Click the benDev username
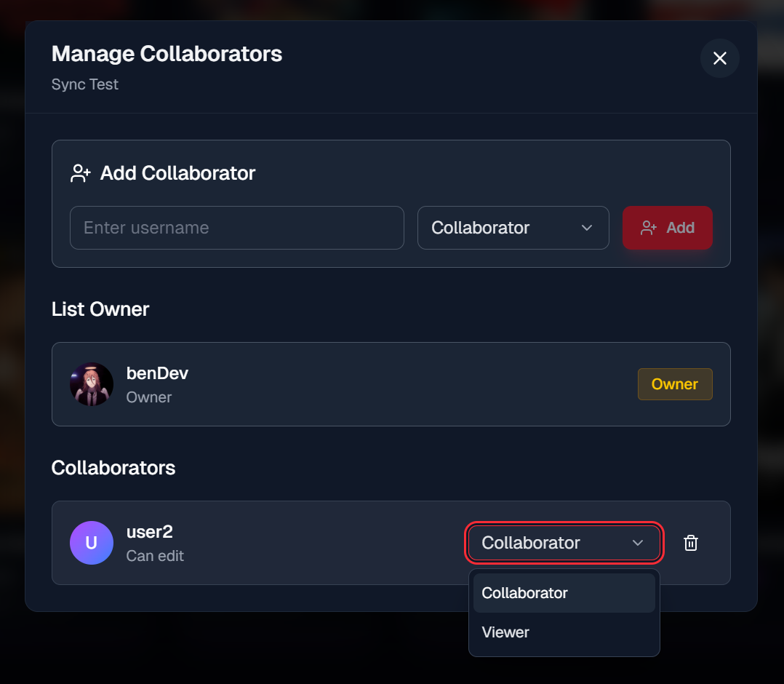 pyautogui.click(x=157, y=373)
